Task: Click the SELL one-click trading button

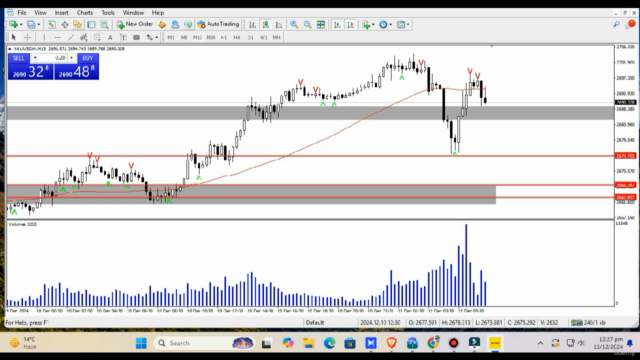Action: point(19,58)
